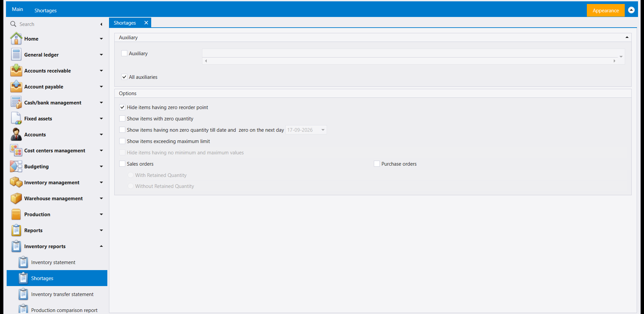This screenshot has width=644, height=314.
Task: Click the Fixed assets document icon
Action: pyautogui.click(x=16, y=118)
